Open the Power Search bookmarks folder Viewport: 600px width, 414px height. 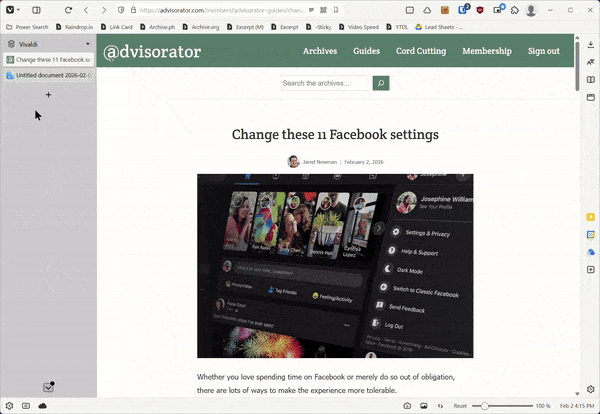click(28, 27)
